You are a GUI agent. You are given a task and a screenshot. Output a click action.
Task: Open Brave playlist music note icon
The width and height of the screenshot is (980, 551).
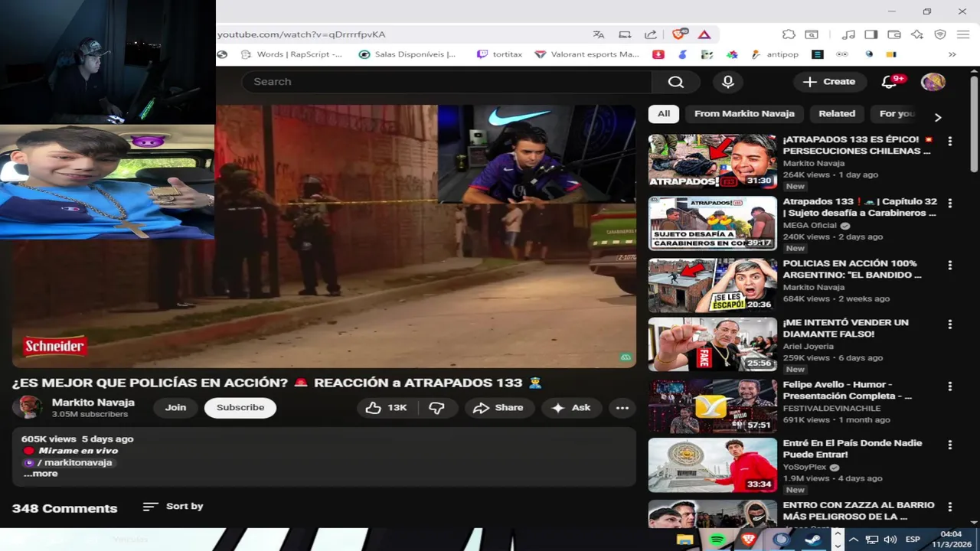click(x=848, y=34)
